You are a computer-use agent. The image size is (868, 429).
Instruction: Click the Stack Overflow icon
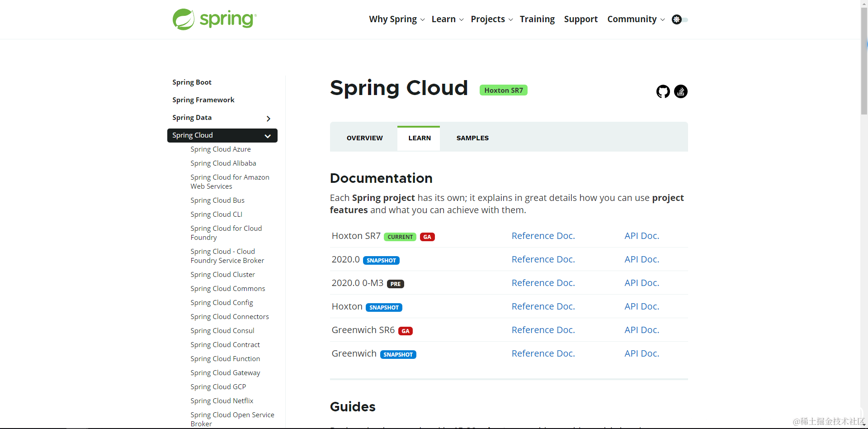pyautogui.click(x=680, y=91)
